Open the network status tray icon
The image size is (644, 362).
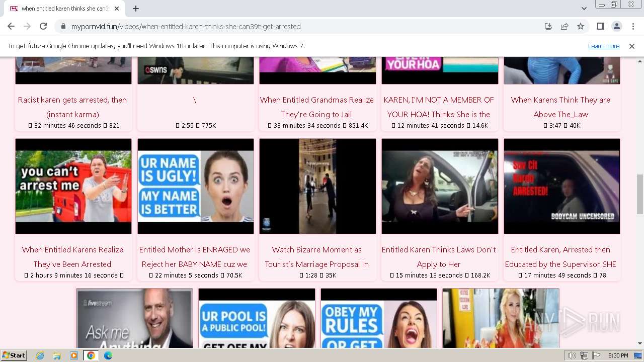click(584, 355)
